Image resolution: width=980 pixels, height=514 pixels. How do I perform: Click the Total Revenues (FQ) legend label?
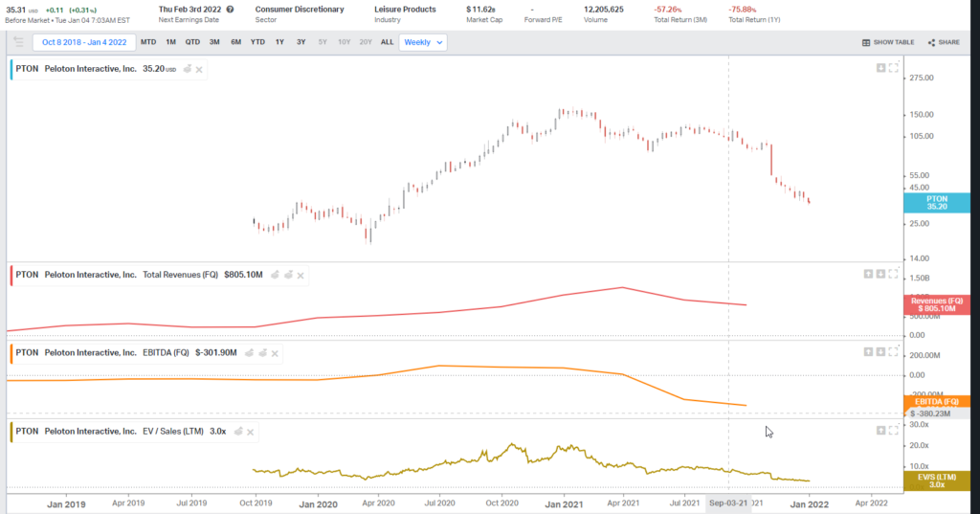(181, 275)
